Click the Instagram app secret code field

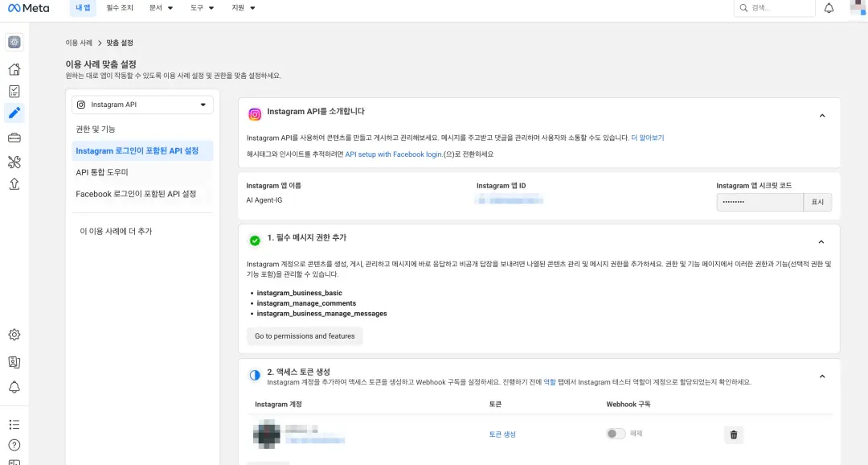(759, 202)
